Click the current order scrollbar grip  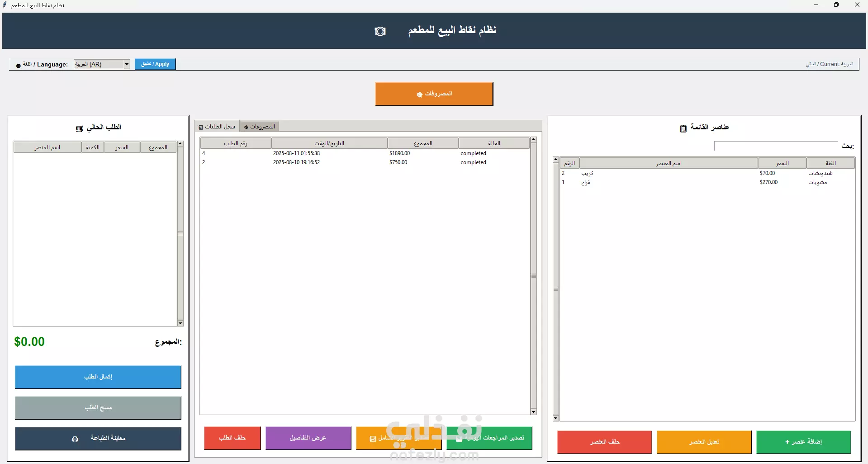pyautogui.click(x=180, y=233)
